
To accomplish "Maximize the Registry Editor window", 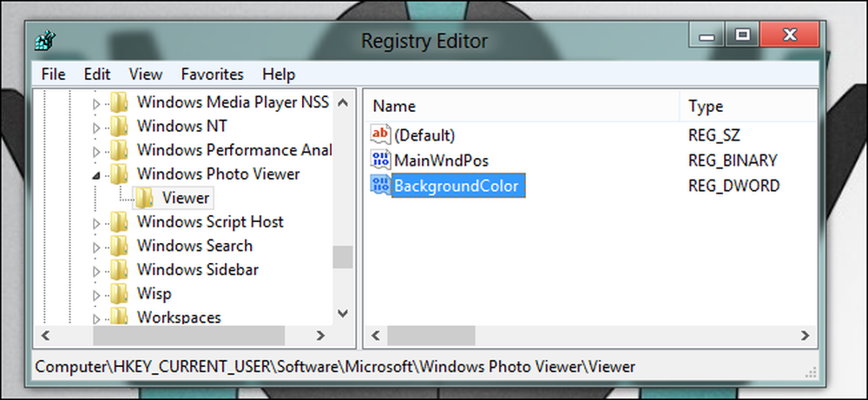I will tap(742, 36).
